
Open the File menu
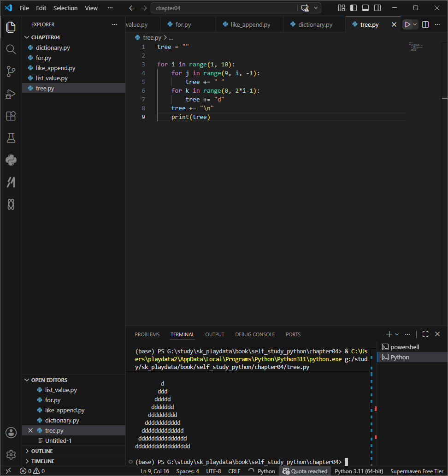pos(24,8)
